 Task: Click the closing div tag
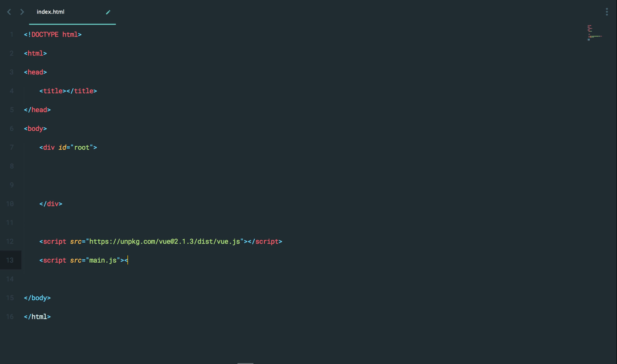pyautogui.click(x=51, y=204)
